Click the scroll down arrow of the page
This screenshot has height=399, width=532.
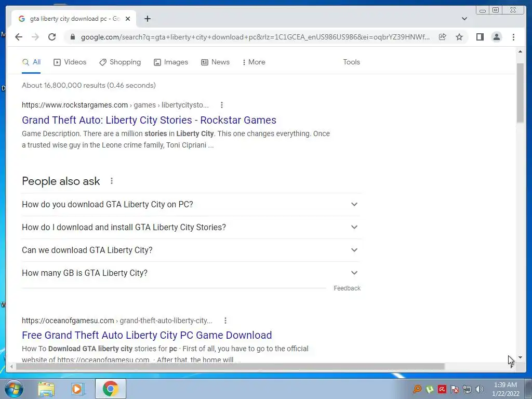520,357
